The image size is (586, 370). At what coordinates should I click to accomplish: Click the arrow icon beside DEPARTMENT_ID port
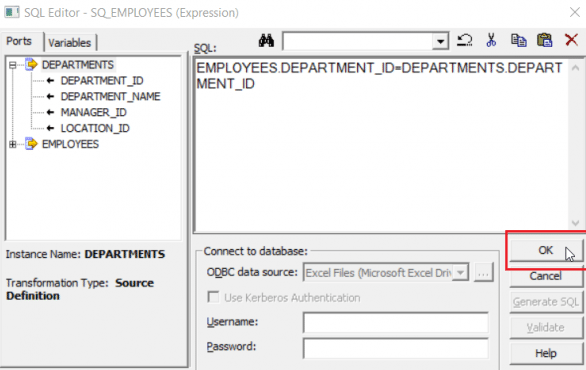[x=50, y=80]
